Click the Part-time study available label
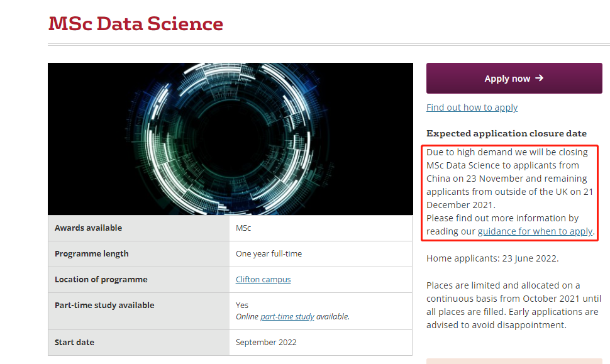The height and width of the screenshot is (364, 610). pos(104,306)
